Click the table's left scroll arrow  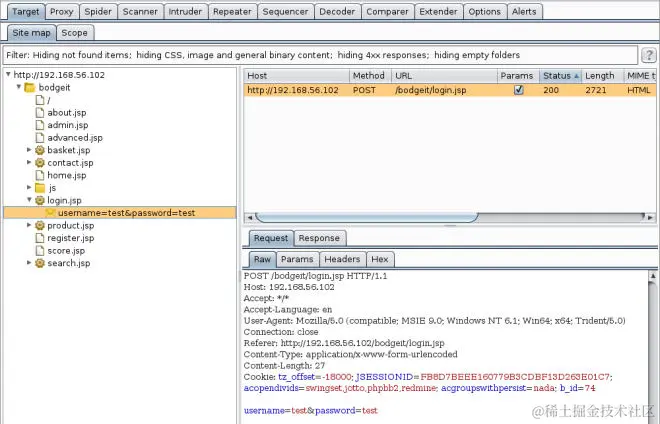[x=250, y=218]
